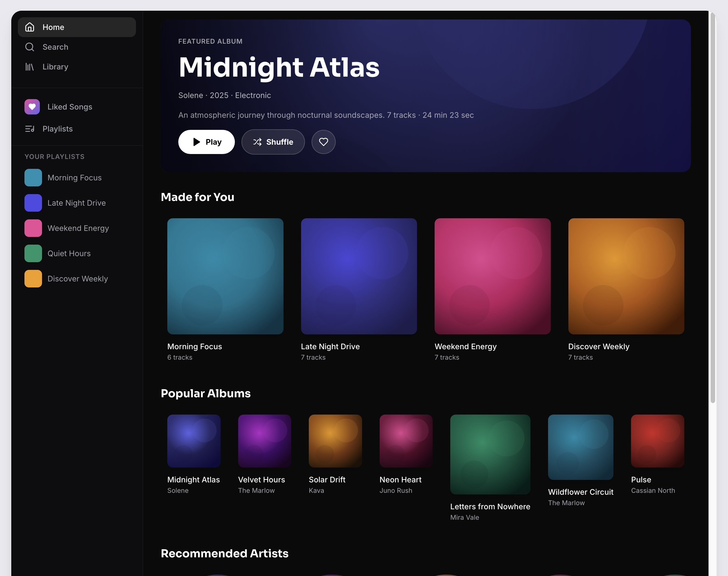The image size is (728, 576).
Task: Click the Search magnifier icon
Action: coord(30,47)
